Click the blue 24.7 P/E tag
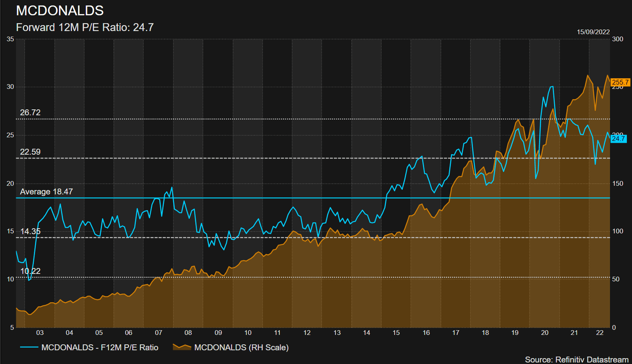 pyautogui.click(x=618, y=139)
